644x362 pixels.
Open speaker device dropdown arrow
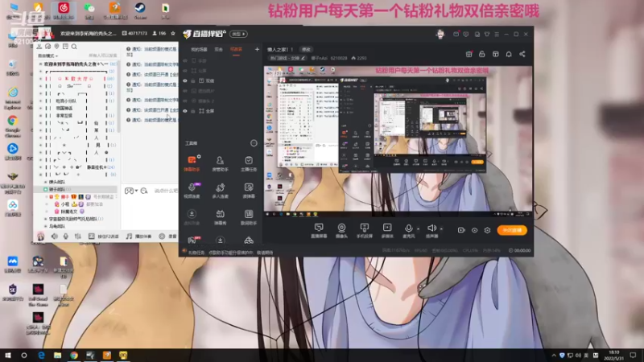(441, 229)
